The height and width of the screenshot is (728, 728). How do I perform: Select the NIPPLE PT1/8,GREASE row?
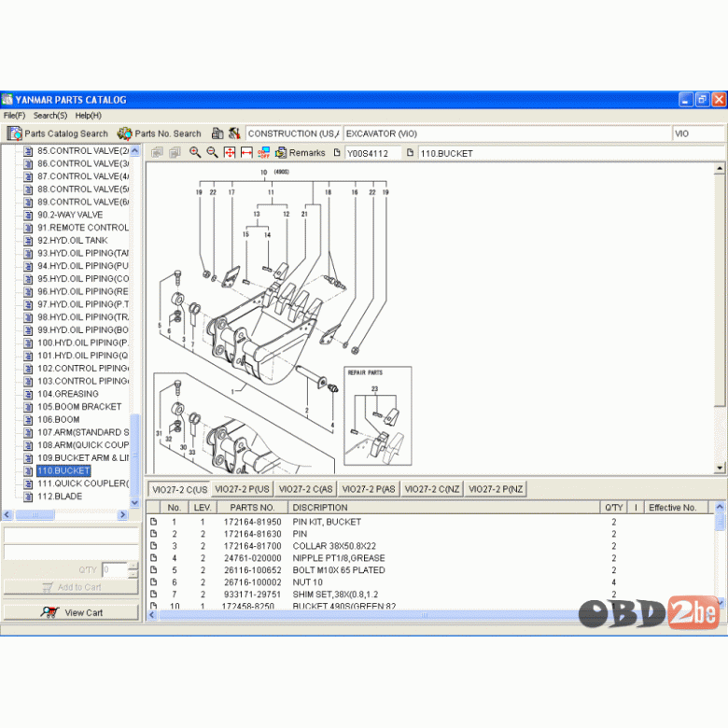[431, 558]
